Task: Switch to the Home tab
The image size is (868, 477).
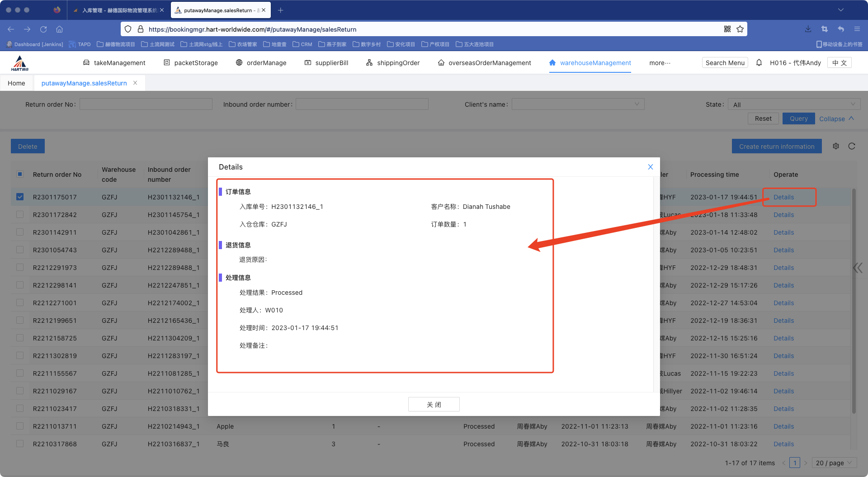Action: click(x=16, y=83)
